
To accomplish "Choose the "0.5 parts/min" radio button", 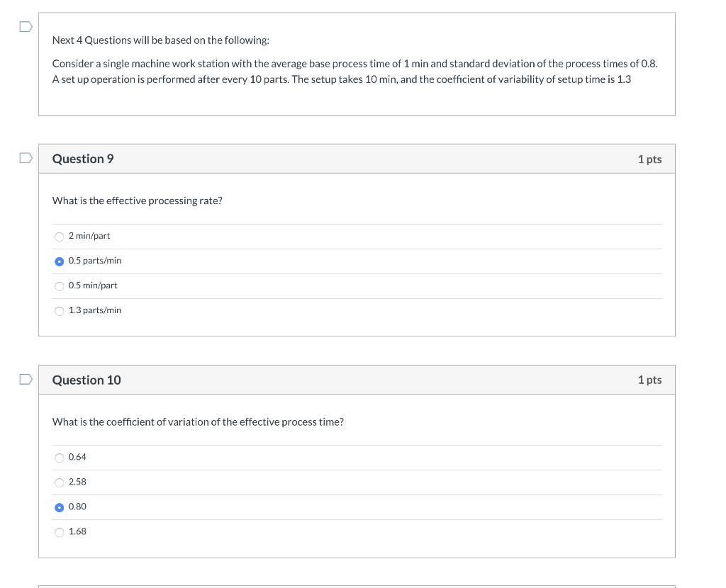I will click(x=60, y=261).
